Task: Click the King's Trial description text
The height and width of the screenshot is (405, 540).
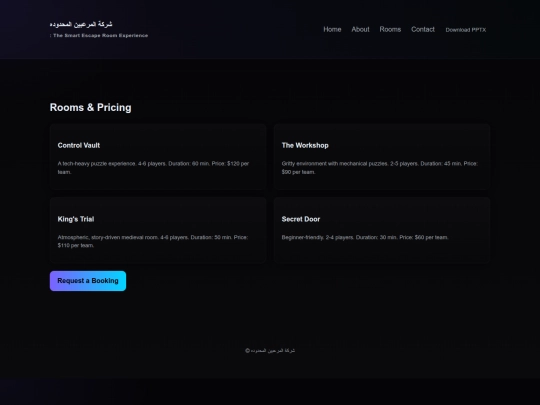Action: 153,241
